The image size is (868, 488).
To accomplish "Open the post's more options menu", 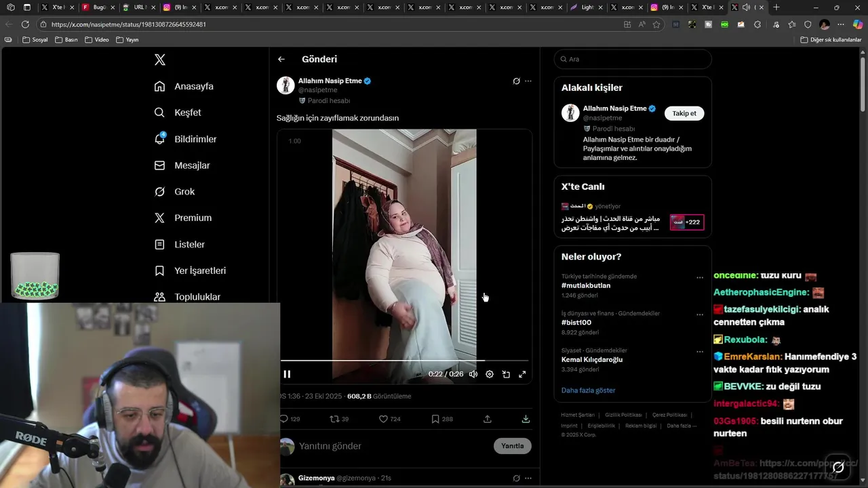I will [x=528, y=81].
